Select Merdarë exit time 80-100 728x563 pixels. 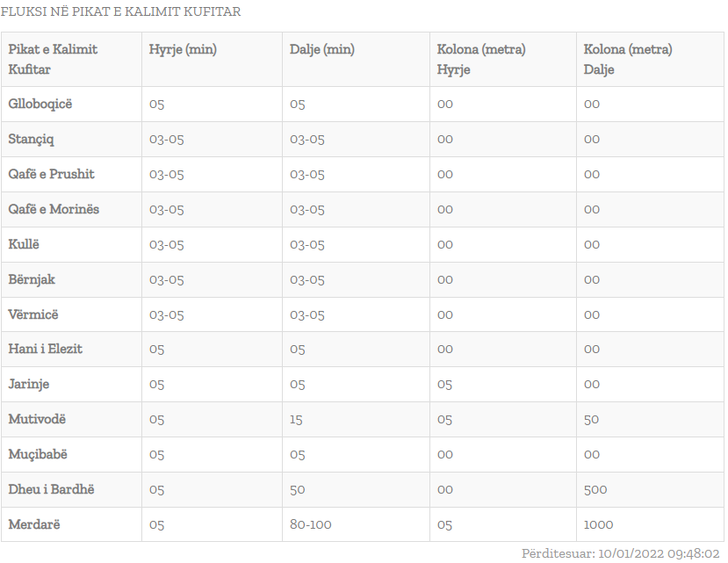311,524
